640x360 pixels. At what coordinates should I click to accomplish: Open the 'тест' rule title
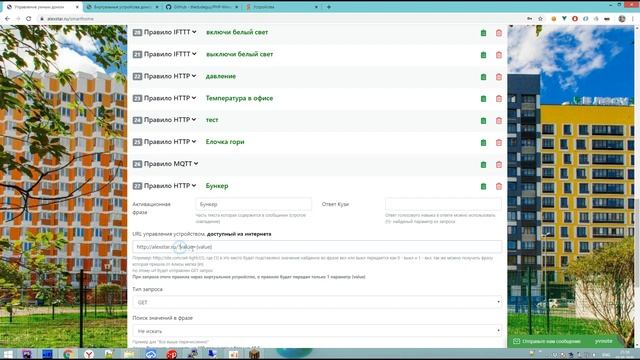click(212, 120)
